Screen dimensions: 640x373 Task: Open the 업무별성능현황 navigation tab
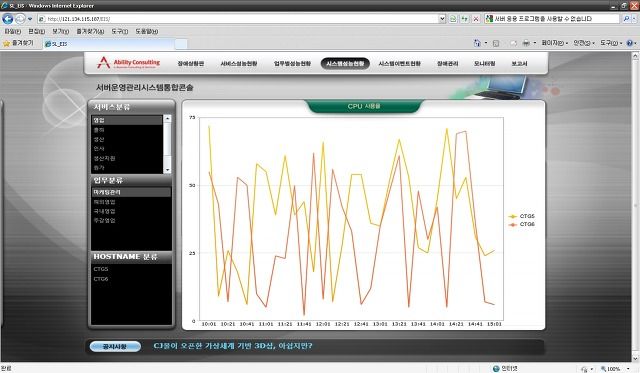point(292,64)
